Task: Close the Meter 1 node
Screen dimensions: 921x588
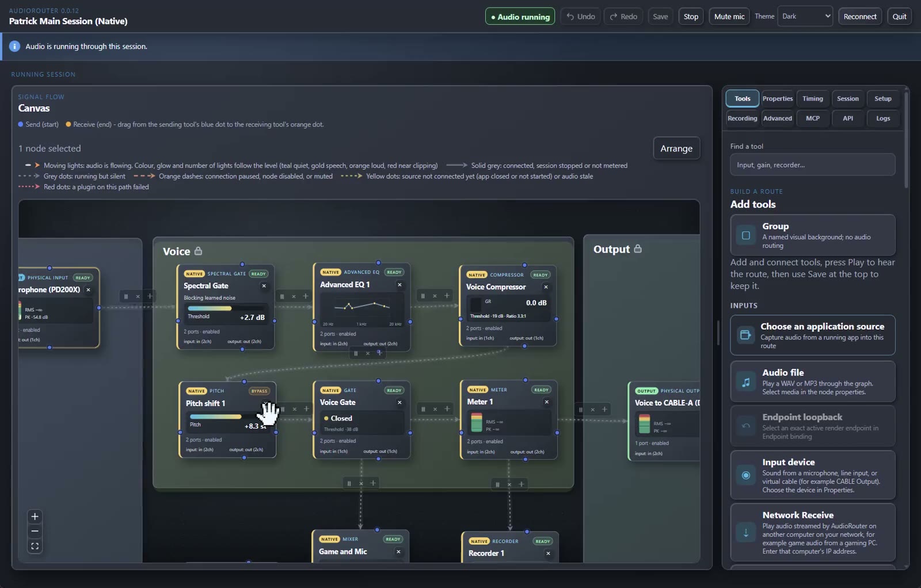Action: pyautogui.click(x=547, y=402)
